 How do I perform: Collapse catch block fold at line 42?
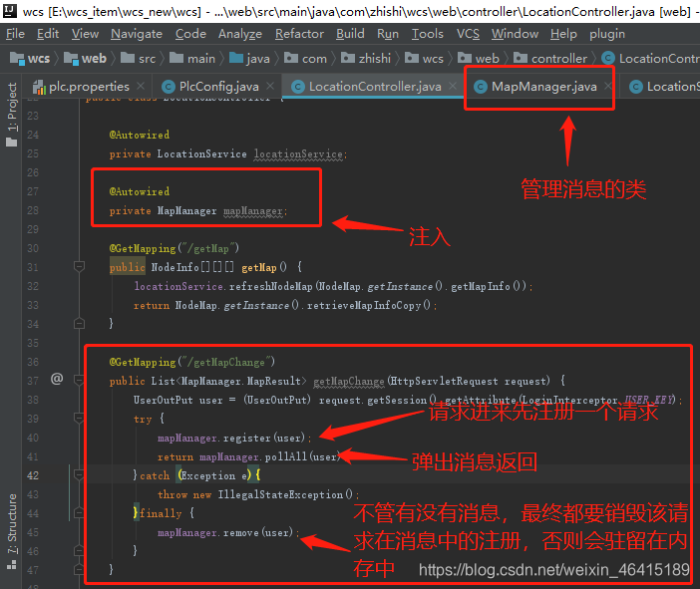79,474
